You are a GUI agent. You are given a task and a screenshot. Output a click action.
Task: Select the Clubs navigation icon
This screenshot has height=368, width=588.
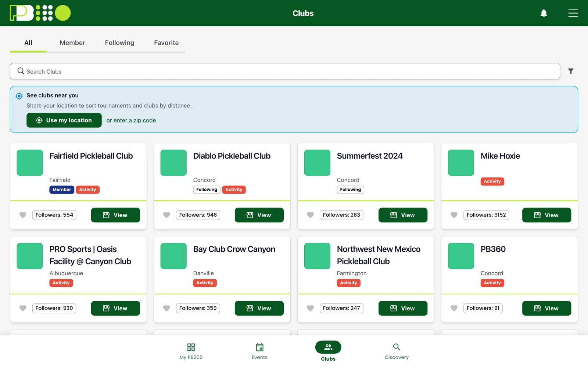328,347
